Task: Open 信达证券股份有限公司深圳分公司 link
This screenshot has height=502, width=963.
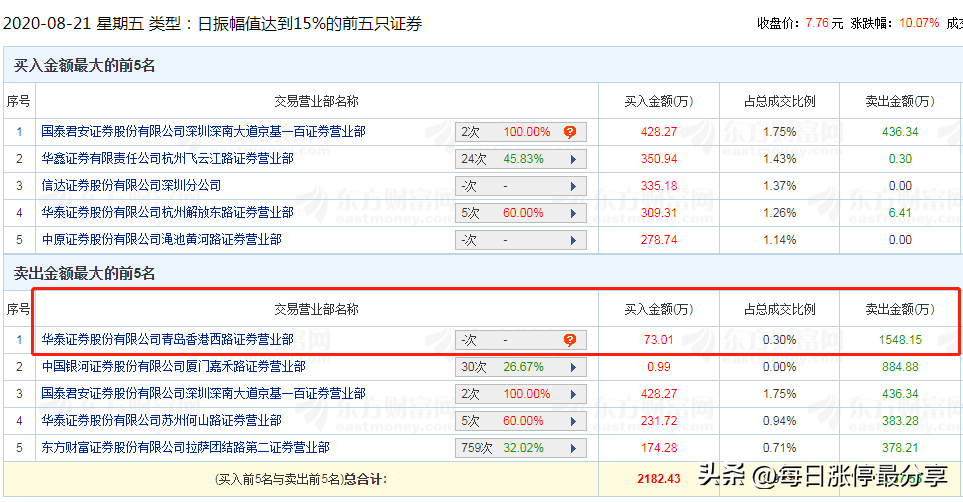Action: pyautogui.click(x=131, y=186)
